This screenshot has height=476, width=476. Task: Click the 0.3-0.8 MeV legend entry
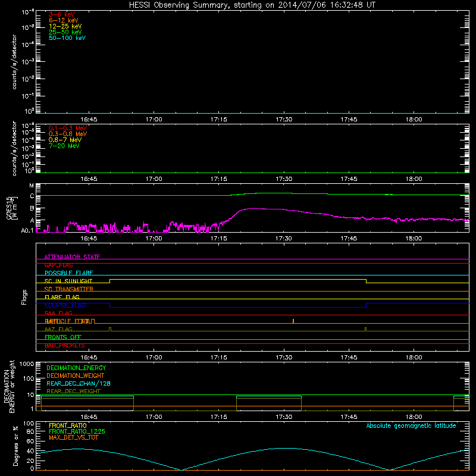pyautogui.click(x=68, y=134)
